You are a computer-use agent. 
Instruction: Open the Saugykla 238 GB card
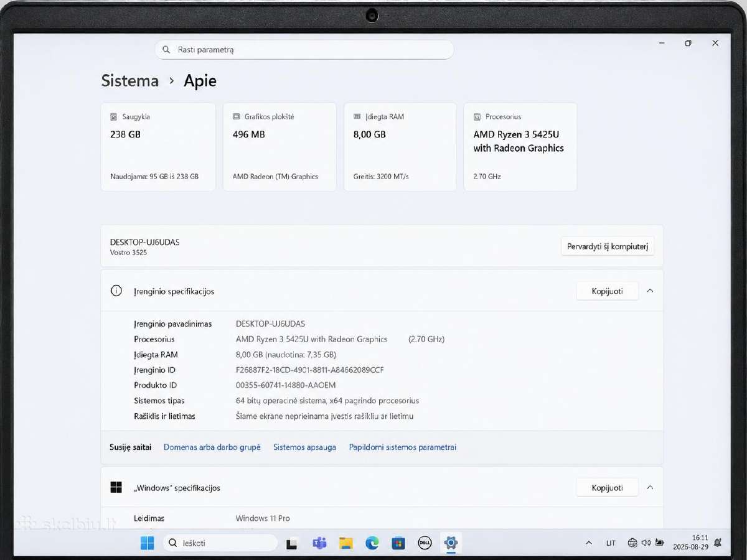[x=158, y=147]
